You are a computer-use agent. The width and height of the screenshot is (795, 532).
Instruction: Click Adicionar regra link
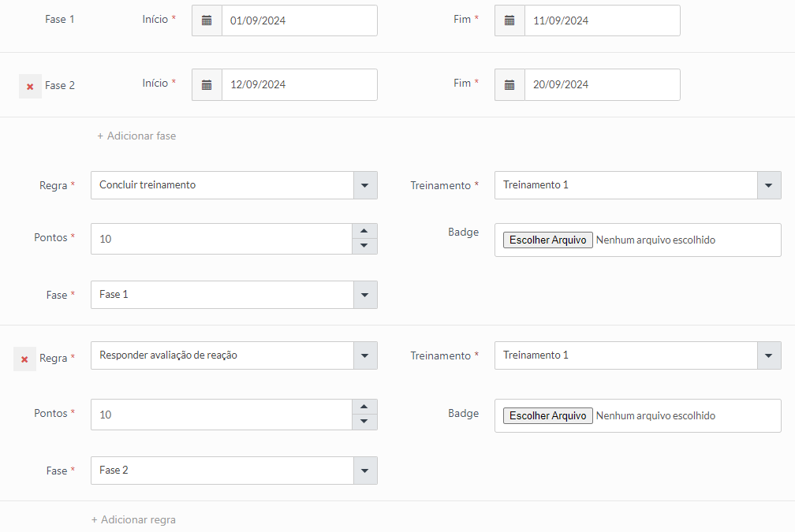point(134,519)
